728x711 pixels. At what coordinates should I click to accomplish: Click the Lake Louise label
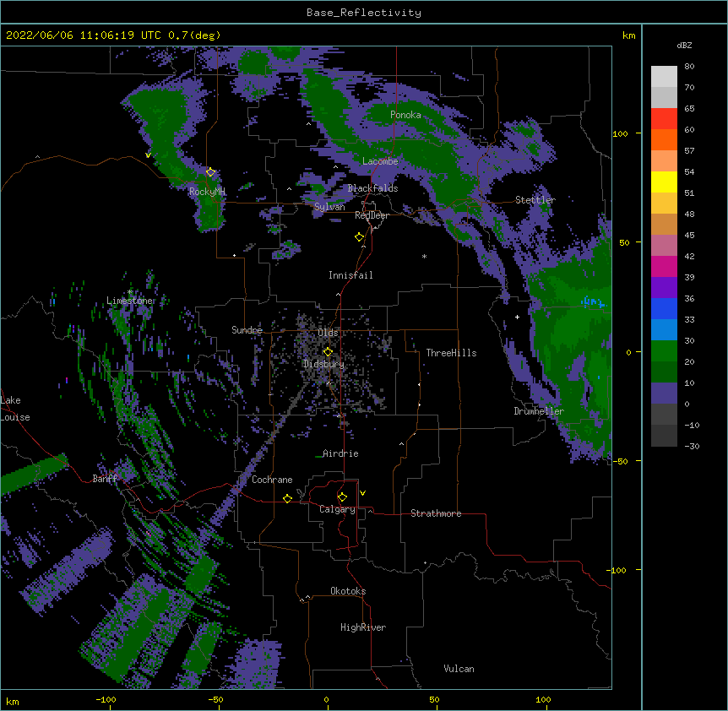(15, 409)
